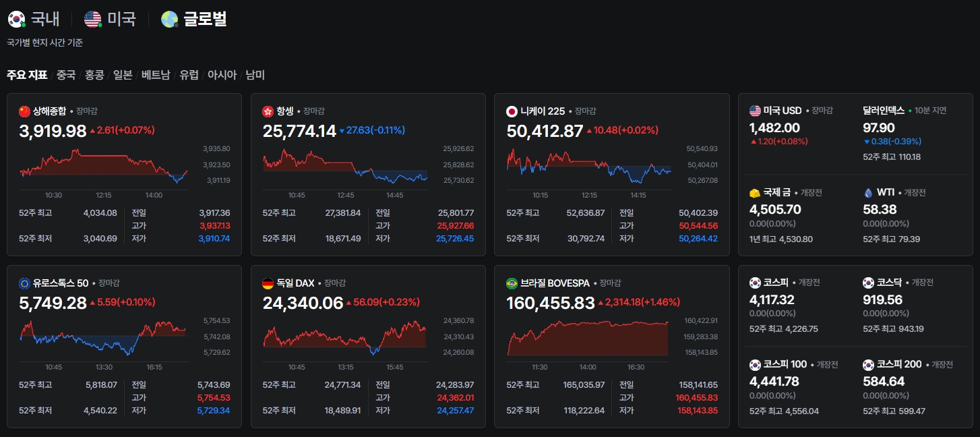Click the gold bar icon beside 국제 금
This screenshot has width=980, height=437.
tap(755, 193)
